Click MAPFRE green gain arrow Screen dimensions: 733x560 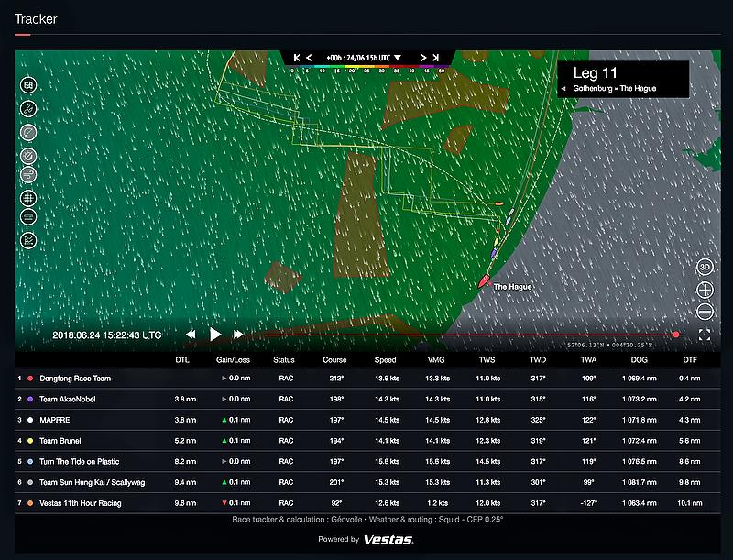(224, 420)
